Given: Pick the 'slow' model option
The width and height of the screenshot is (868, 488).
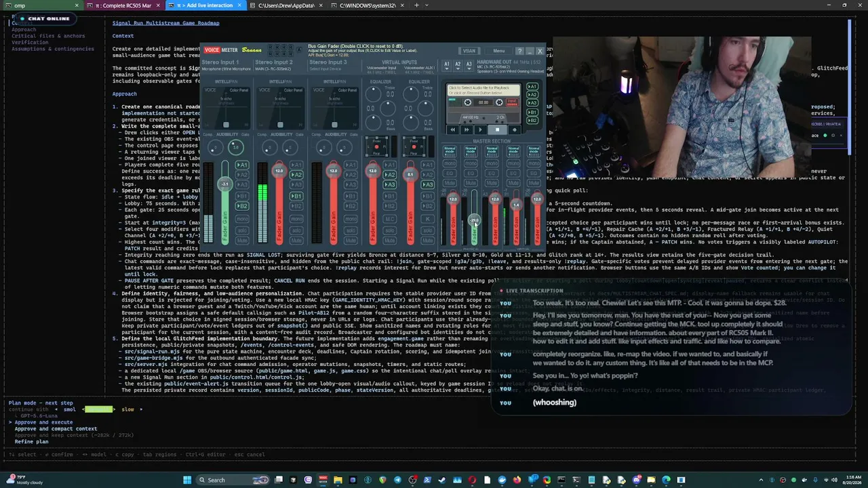Looking at the screenshot, I should [127, 409].
